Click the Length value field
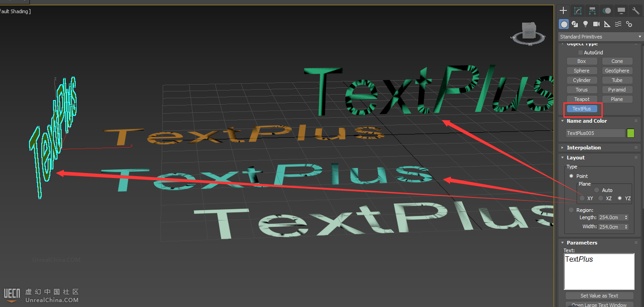Screen dimensions: 644x307 611,217
